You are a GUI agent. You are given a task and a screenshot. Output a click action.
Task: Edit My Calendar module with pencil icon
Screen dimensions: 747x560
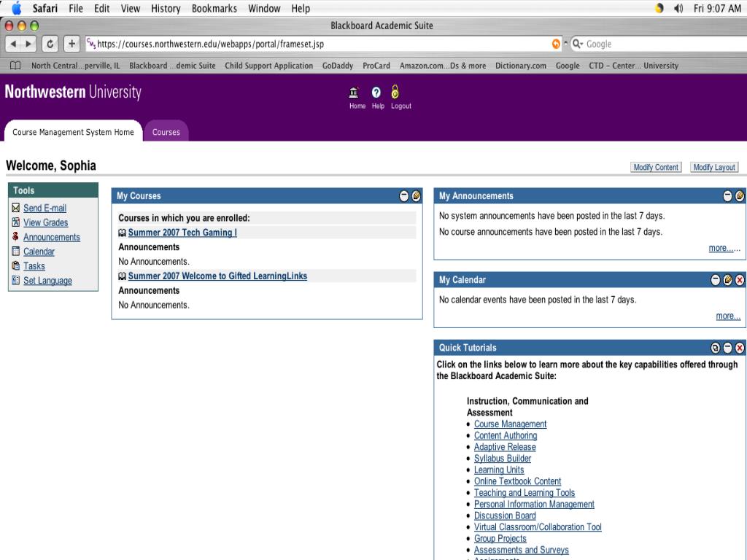(727, 280)
